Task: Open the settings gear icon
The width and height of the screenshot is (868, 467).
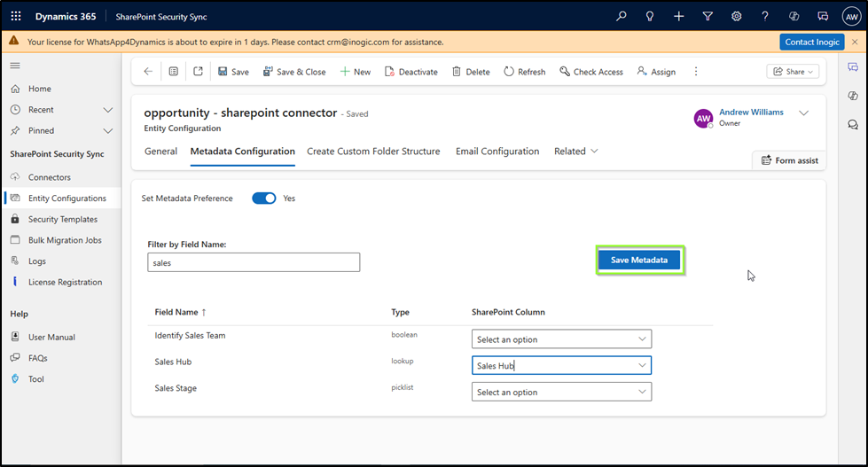Action: coord(736,16)
